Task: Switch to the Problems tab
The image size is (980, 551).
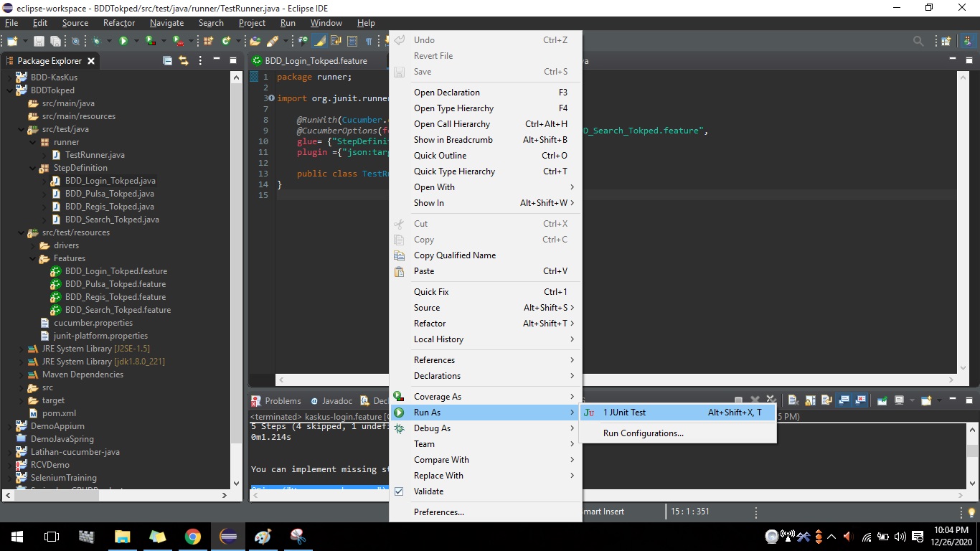Action: click(x=276, y=401)
